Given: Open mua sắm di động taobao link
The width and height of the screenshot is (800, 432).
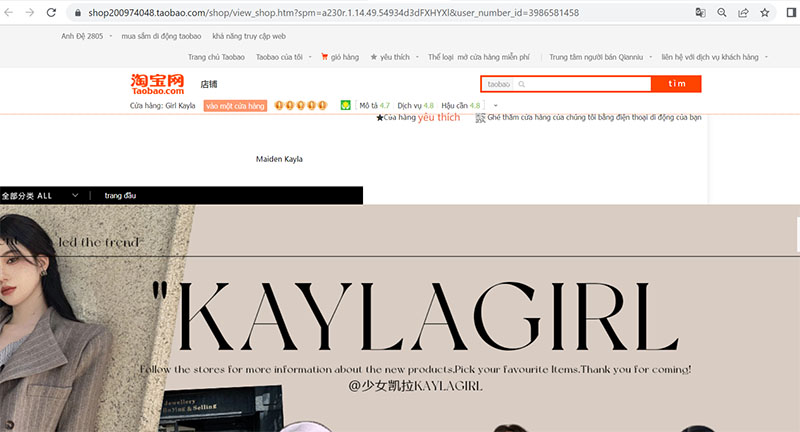Looking at the screenshot, I should pyautogui.click(x=161, y=36).
